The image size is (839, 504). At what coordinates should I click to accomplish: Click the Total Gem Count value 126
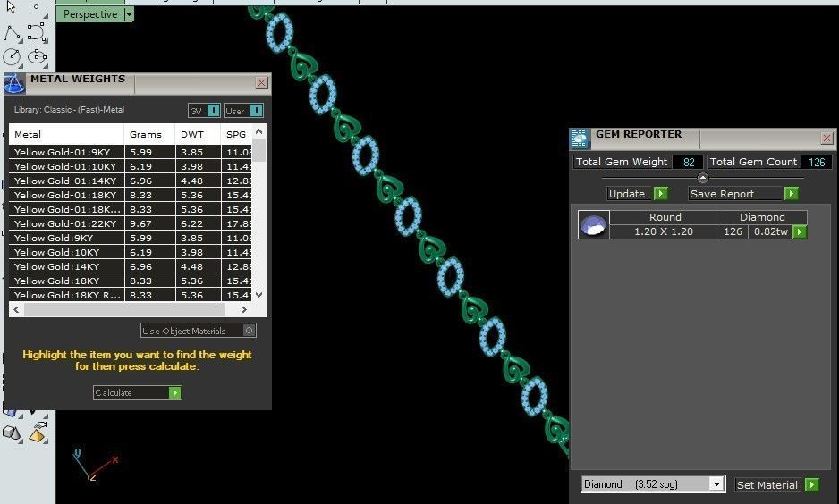click(817, 162)
